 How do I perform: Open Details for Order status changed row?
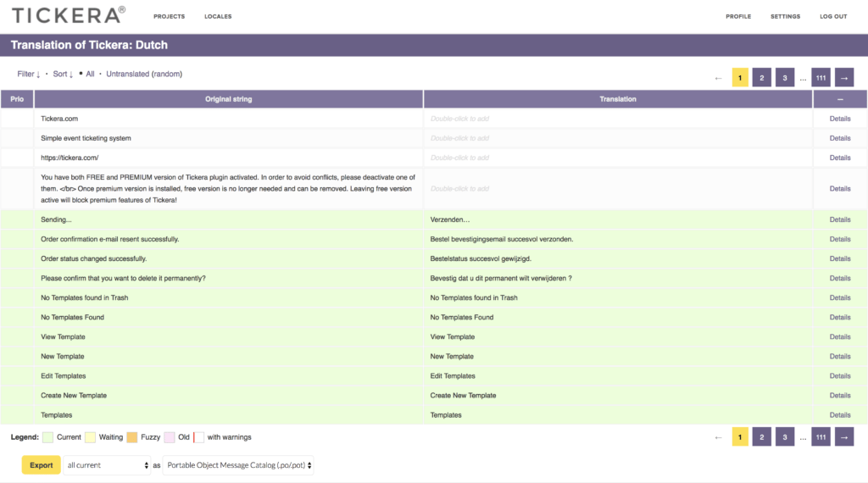click(x=840, y=258)
